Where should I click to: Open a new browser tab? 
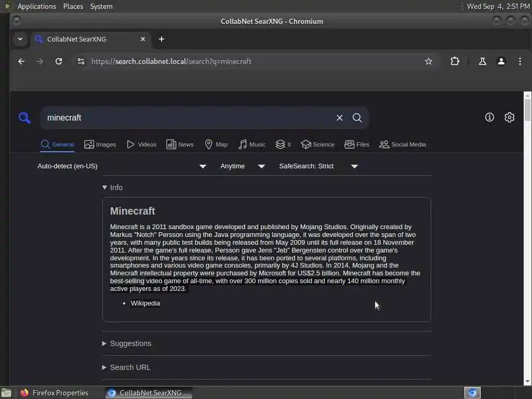click(x=162, y=39)
